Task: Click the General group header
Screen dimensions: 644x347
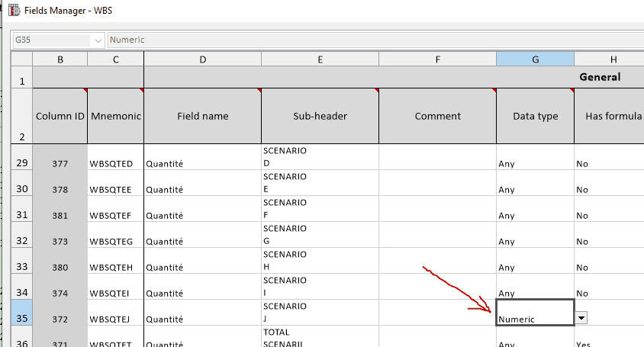Action: (600, 77)
